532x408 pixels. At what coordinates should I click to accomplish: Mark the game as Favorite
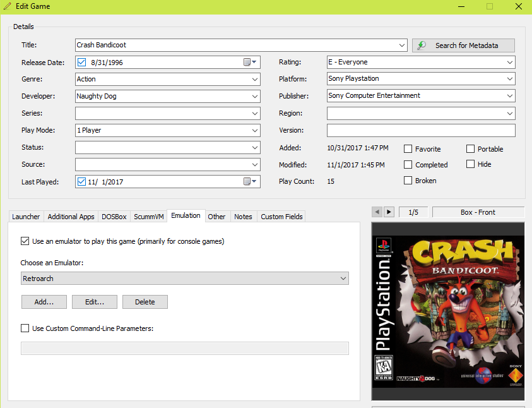(x=408, y=149)
